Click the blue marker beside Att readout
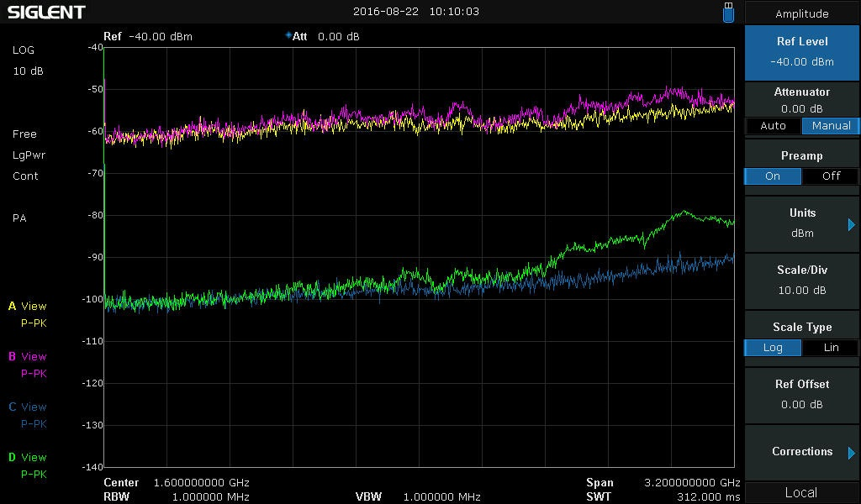The height and width of the screenshot is (504, 861). click(288, 36)
